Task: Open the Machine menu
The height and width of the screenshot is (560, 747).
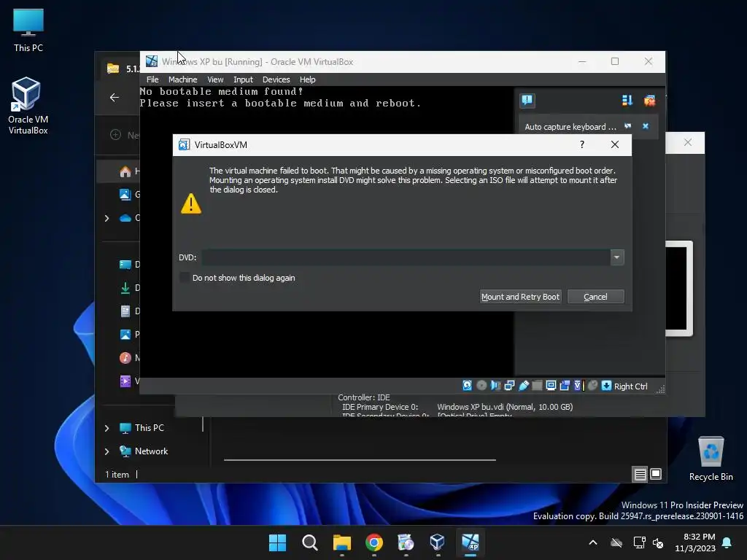Action: (182, 79)
